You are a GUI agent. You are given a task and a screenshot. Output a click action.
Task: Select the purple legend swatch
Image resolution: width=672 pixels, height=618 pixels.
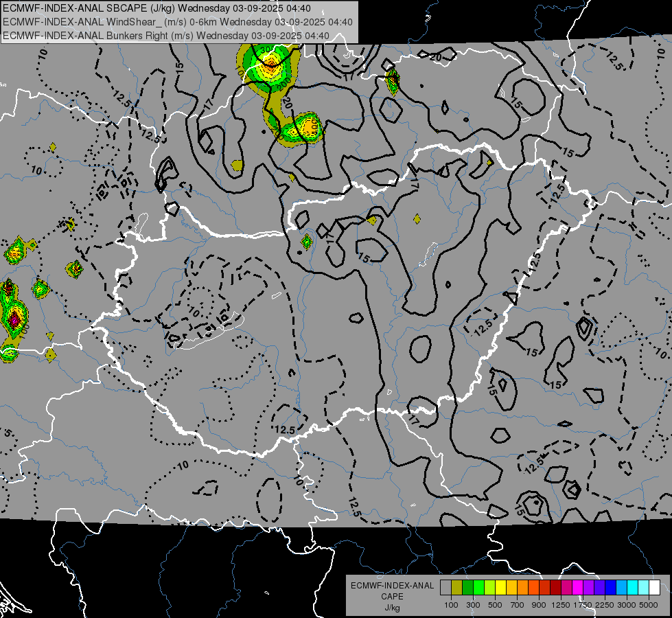click(588, 588)
